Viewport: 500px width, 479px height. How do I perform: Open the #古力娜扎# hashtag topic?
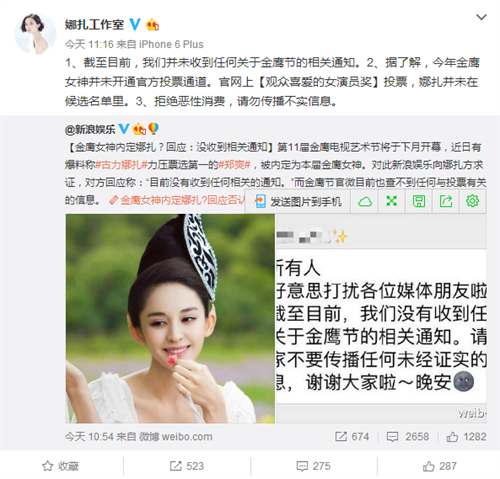121,165
